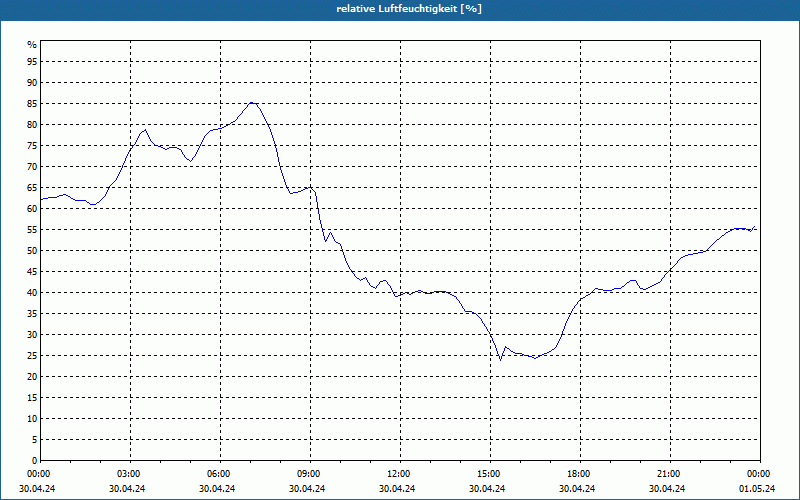Click the y-axis origin label '0'
800x500 pixels.
tap(35, 461)
